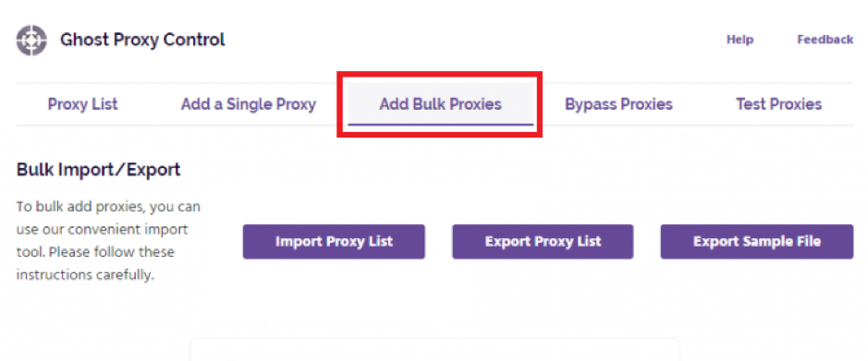Open the Bypass Proxies tab
The height and width of the screenshot is (361, 868).
pyautogui.click(x=618, y=104)
